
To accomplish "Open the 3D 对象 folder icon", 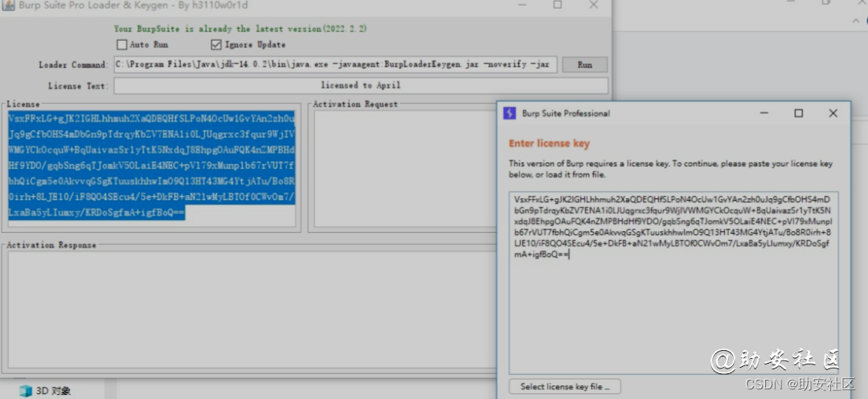I will pyautogui.click(x=26, y=391).
